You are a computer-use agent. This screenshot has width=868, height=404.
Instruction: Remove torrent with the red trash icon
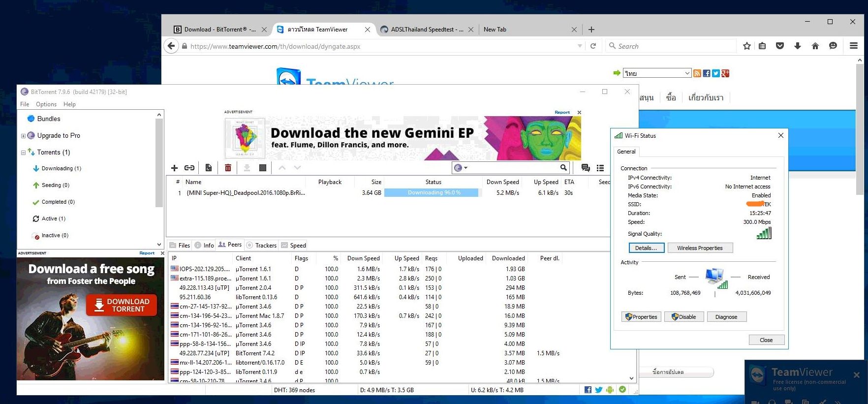(x=228, y=168)
